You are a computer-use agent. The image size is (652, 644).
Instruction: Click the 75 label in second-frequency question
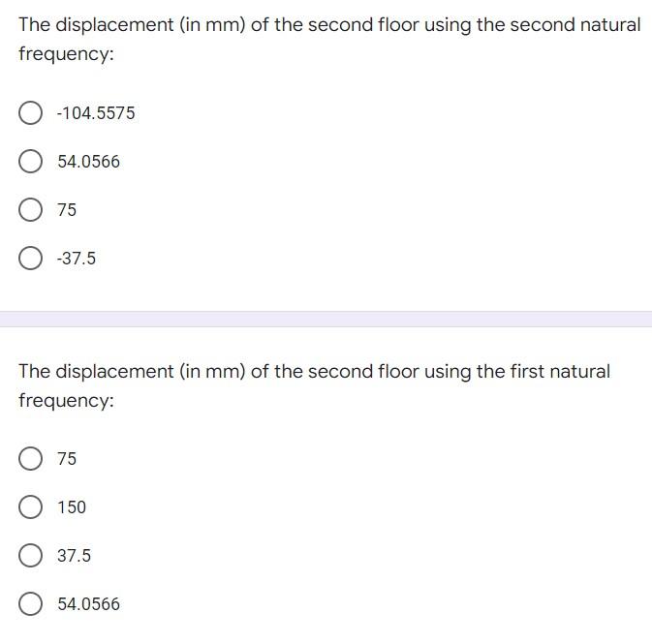click(67, 210)
